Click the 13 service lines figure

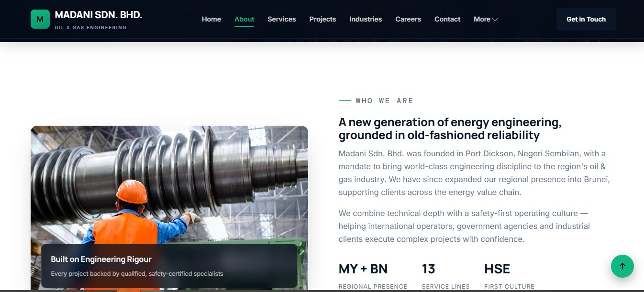click(428, 269)
